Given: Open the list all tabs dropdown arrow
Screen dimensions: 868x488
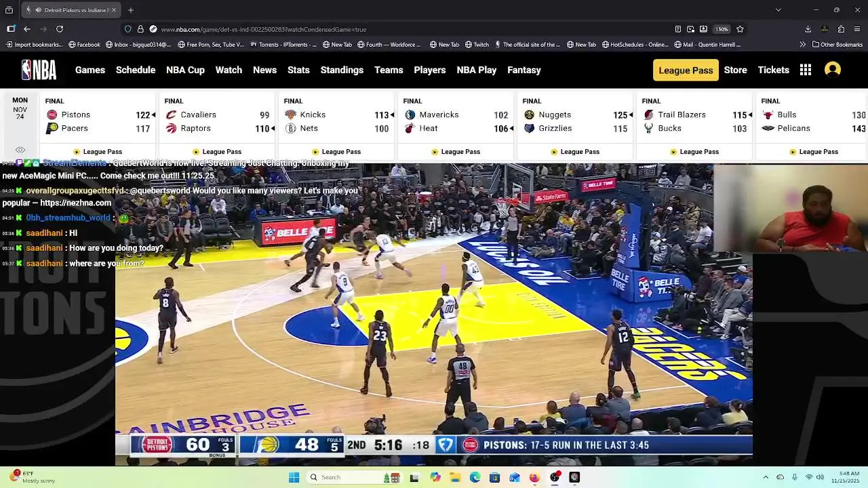Looking at the screenshot, I should (x=778, y=10).
